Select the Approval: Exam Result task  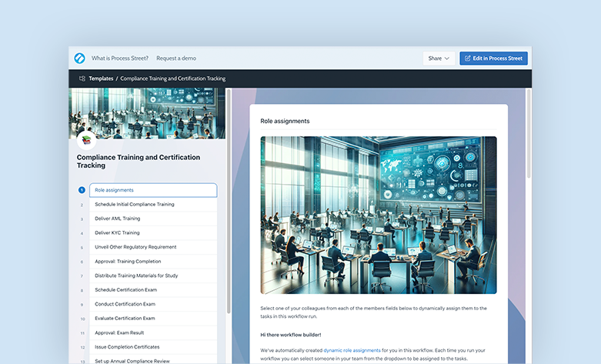click(x=153, y=332)
